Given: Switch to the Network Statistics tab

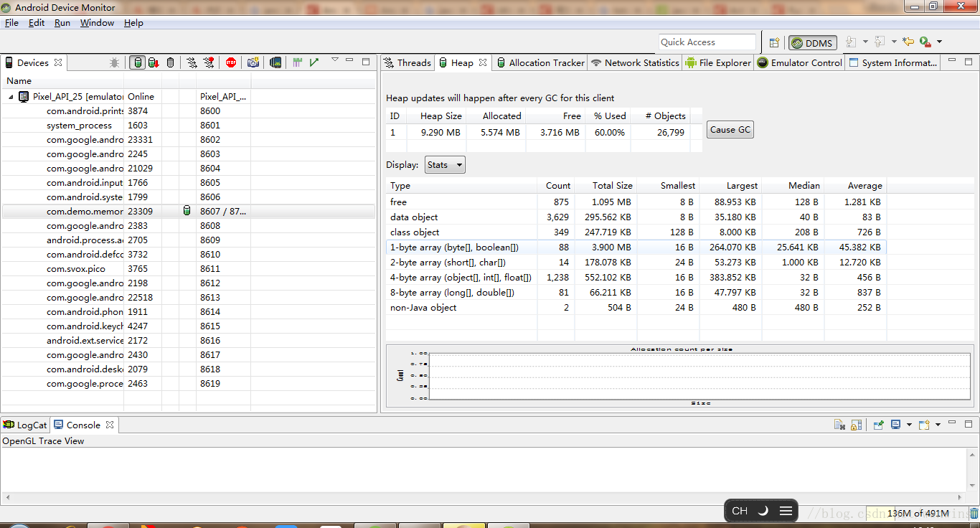Looking at the screenshot, I should [x=635, y=63].
